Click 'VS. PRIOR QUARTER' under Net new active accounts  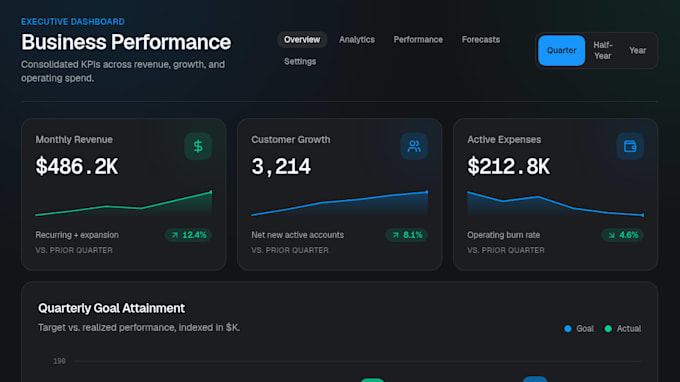pyautogui.click(x=290, y=250)
